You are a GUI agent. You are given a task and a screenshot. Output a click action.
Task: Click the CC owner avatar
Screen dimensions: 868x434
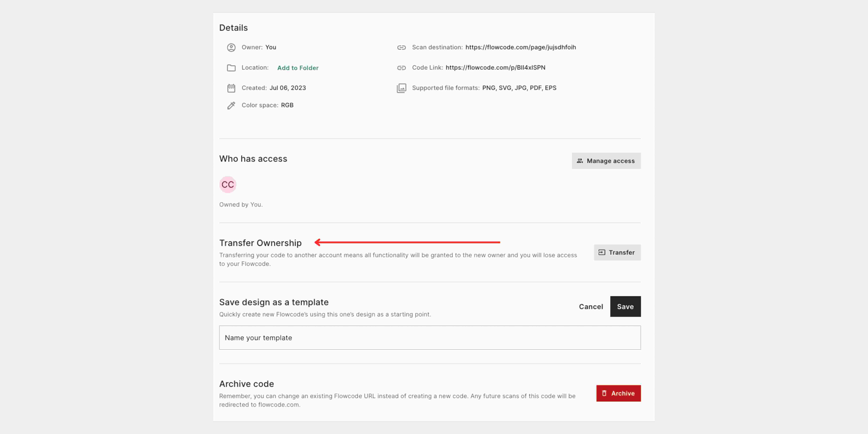click(228, 184)
